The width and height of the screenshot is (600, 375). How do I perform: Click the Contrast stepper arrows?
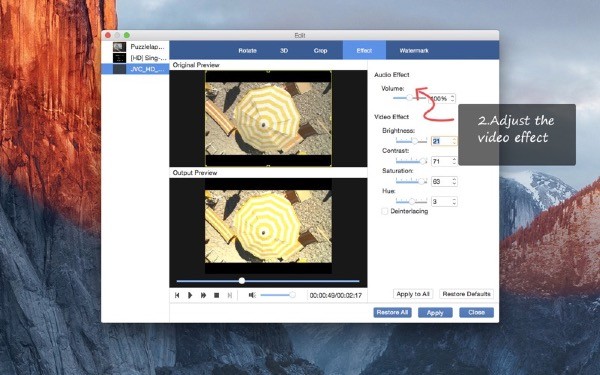(x=454, y=161)
